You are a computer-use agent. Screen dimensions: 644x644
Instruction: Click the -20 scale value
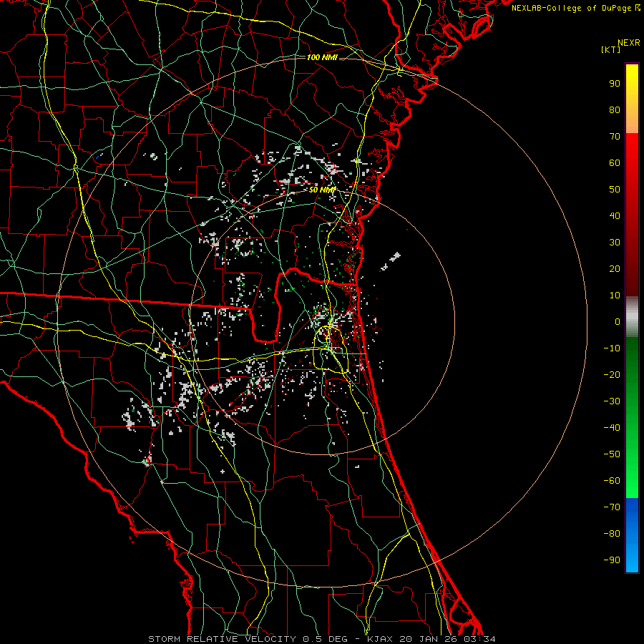click(x=612, y=374)
